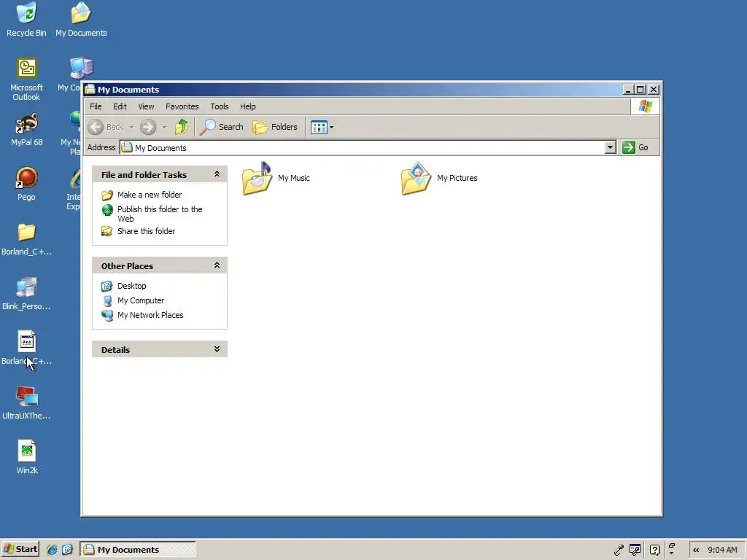Open the View menu
747x560 pixels.
pos(146,106)
